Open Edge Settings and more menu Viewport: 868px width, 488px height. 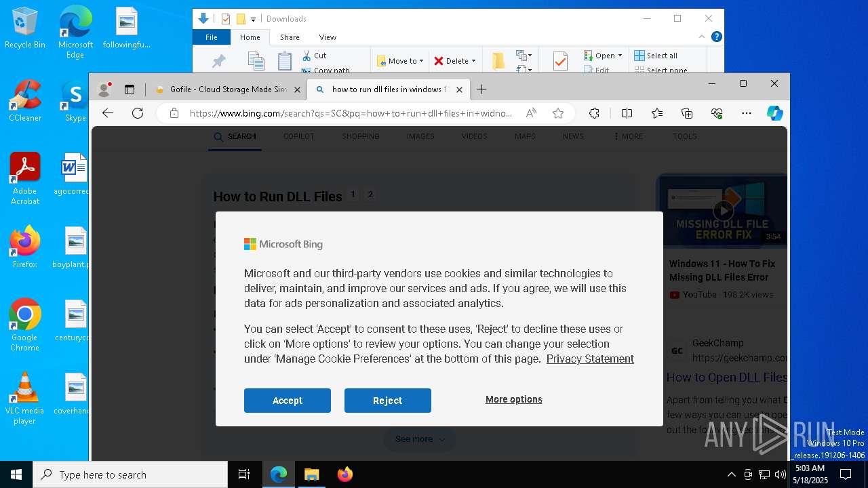(747, 113)
